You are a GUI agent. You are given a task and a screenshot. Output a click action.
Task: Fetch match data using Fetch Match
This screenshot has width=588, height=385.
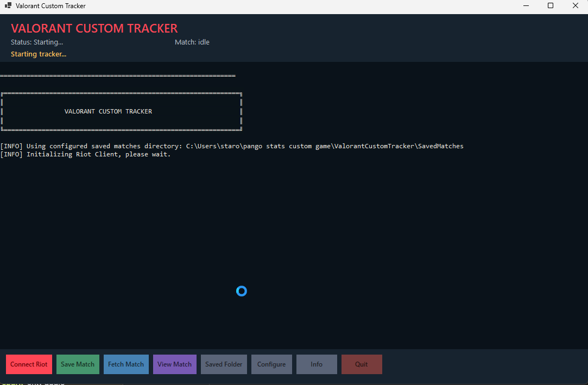[x=126, y=364]
